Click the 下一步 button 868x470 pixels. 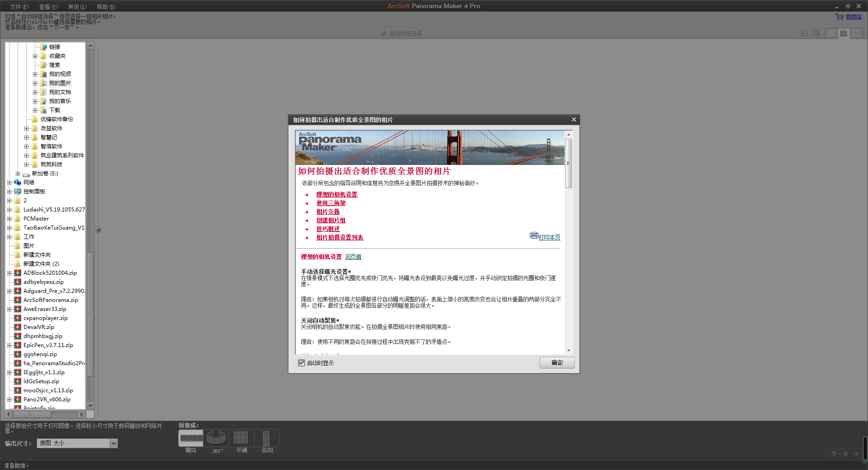845,454
